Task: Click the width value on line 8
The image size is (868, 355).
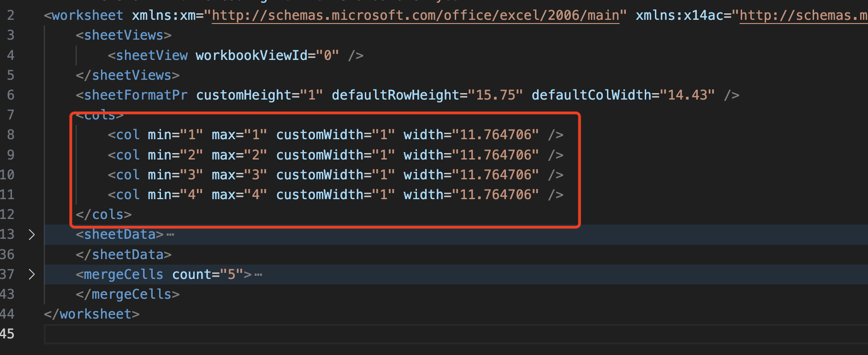Action: [495, 135]
